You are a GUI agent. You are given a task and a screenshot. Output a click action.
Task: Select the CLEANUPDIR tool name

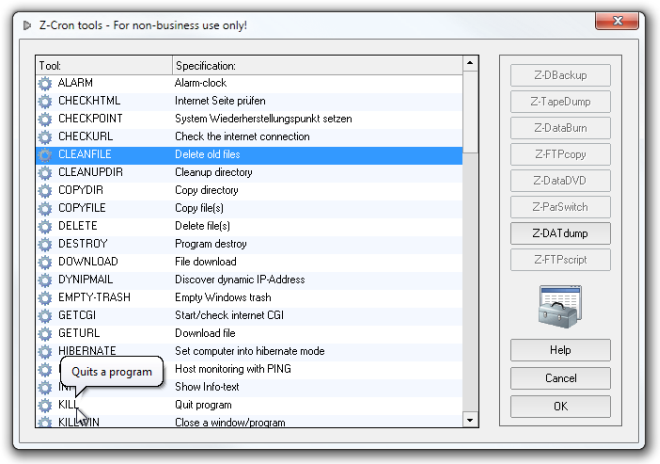pyautogui.click(x=90, y=172)
